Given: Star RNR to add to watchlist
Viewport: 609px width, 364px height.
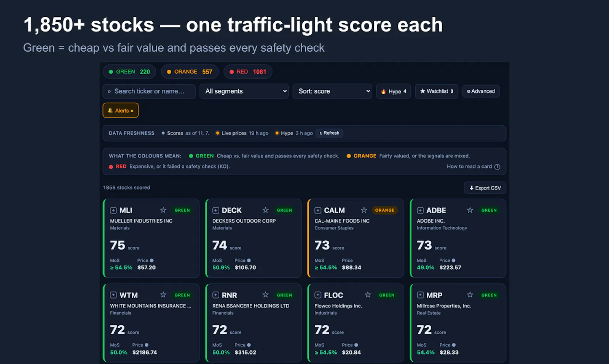Looking at the screenshot, I should (266, 295).
